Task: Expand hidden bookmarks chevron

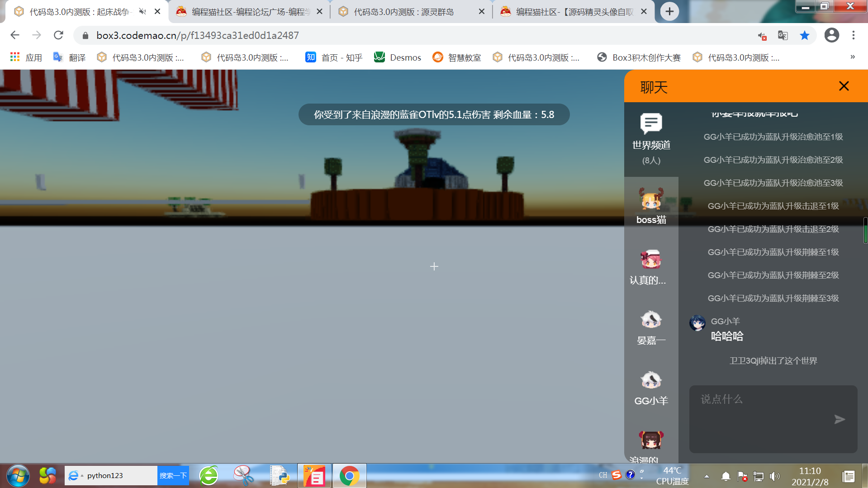Action: pyautogui.click(x=853, y=57)
